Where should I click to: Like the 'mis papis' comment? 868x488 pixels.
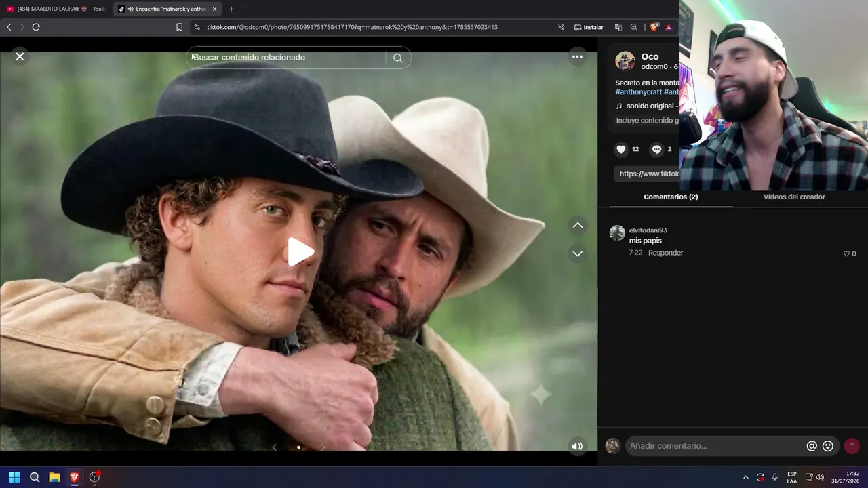[x=846, y=253]
